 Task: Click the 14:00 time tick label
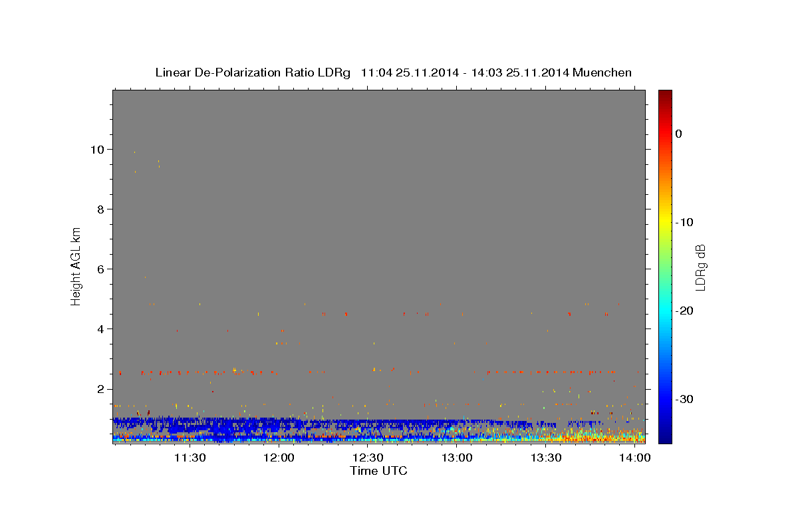click(635, 458)
